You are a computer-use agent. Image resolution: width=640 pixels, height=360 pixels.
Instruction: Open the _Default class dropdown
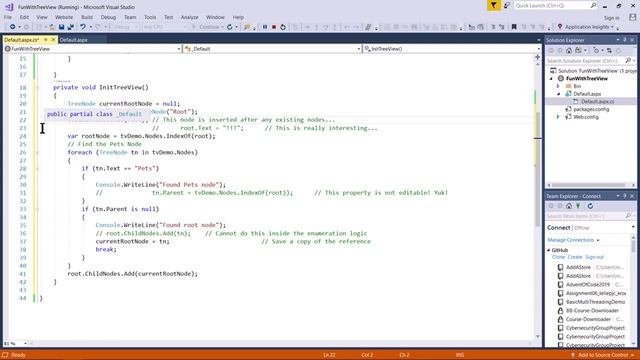click(x=359, y=49)
